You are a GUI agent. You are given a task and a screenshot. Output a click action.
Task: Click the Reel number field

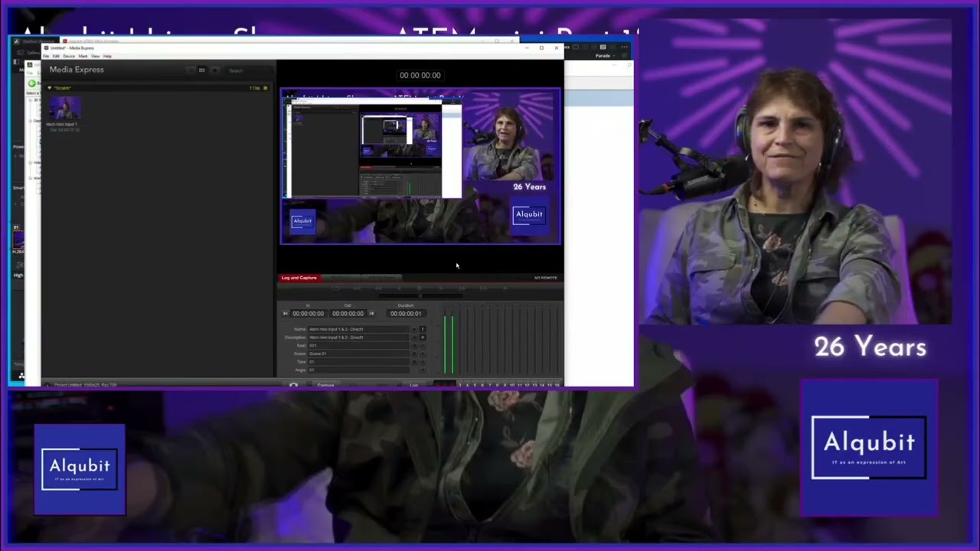click(x=358, y=345)
